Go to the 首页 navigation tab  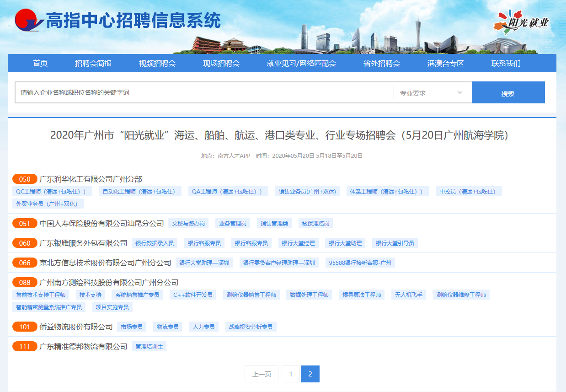[x=40, y=64]
